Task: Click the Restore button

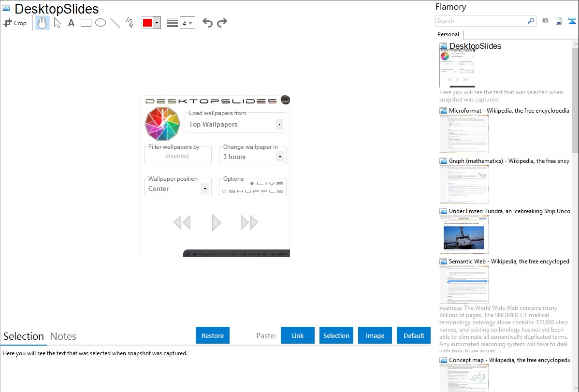Action: click(x=213, y=335)
